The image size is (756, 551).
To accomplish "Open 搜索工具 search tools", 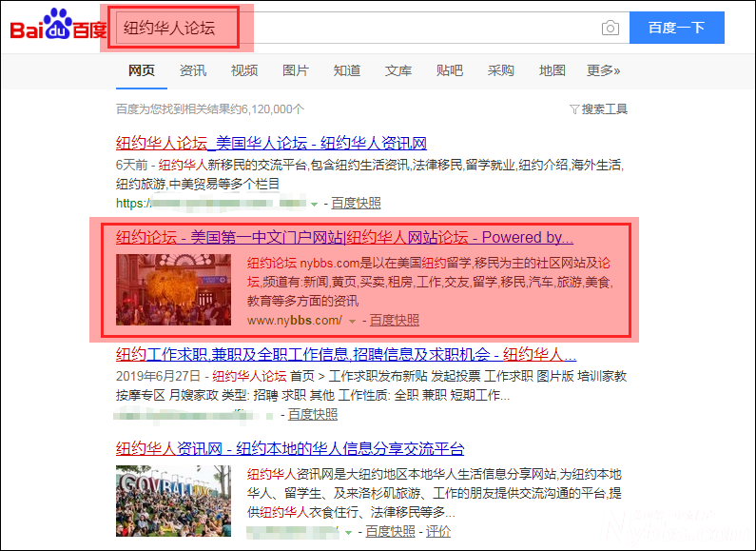I will coord(605,109).
